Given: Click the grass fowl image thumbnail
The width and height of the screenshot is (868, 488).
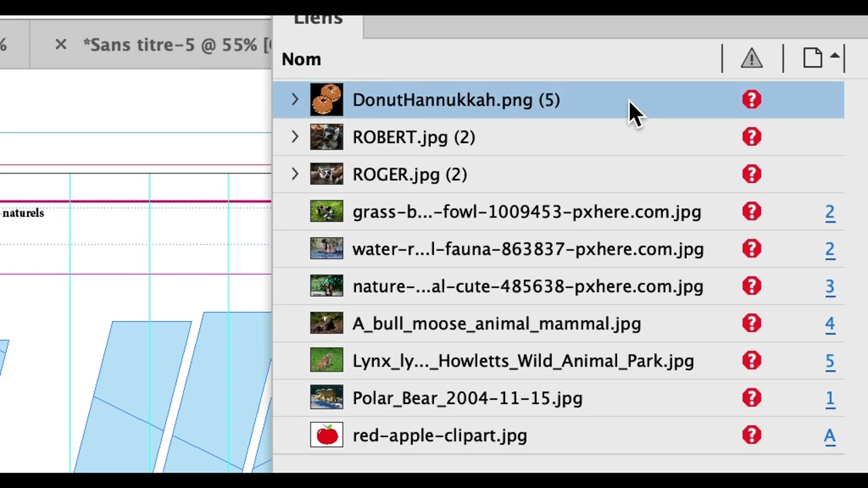Looking at the screenshot, I should pos(327,211).
